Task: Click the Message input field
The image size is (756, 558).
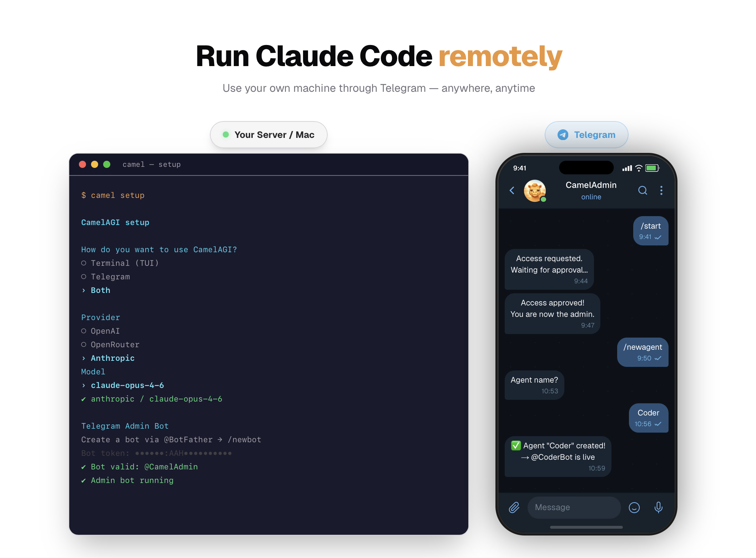Action: pos(574,507)
